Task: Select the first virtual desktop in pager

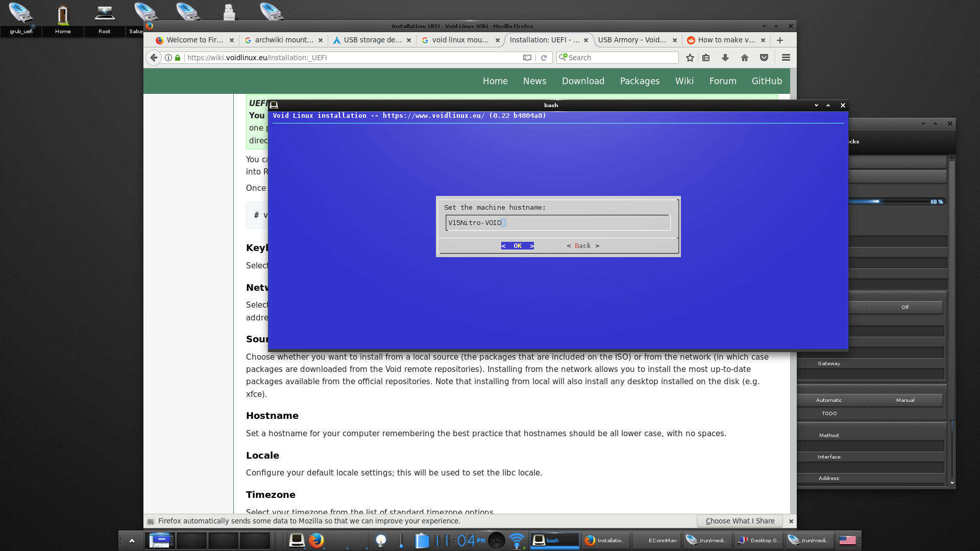Action: (x=160, y=540)
